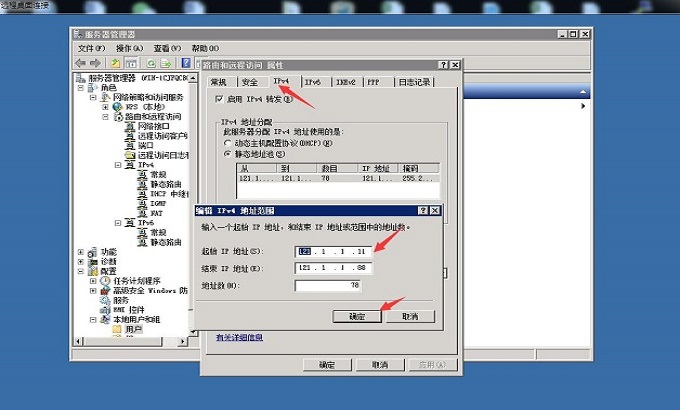Click 确定 in the address range dialog
The image size is (680, 410).
point(358,316)
